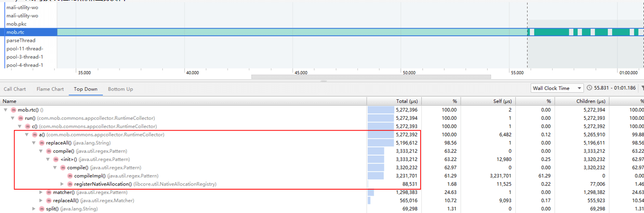
Task: Switch to the Call Chart tab
Action: coord(15,89)
